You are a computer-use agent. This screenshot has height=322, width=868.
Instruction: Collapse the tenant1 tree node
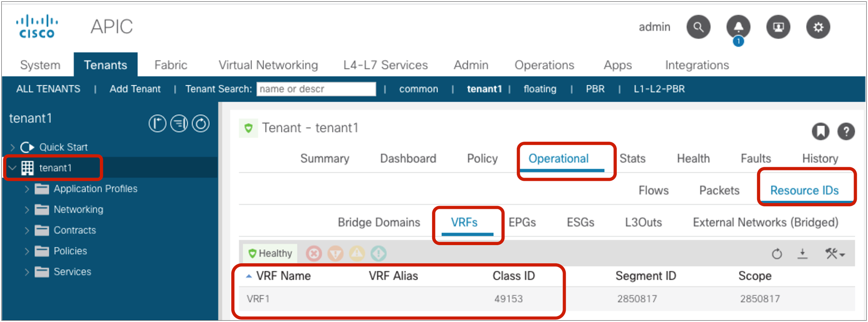tap(13, 168)
